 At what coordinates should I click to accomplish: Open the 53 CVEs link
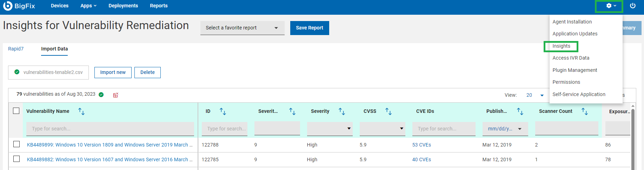click(x=421, y=145)
